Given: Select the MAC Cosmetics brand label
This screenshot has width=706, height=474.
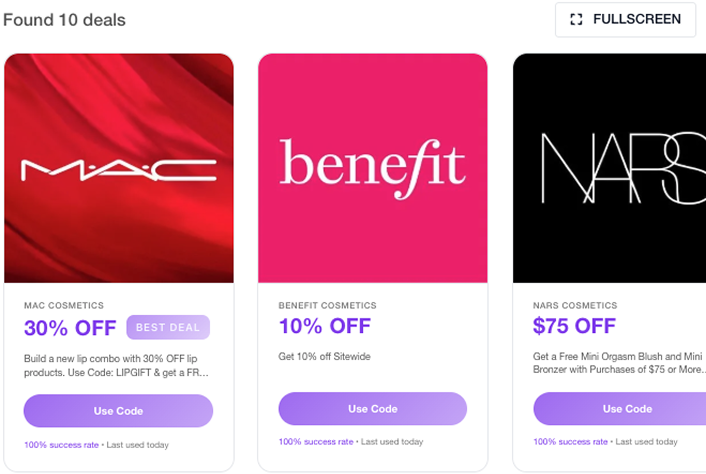Looking at the screenshot, I should [x=64, y=306].
